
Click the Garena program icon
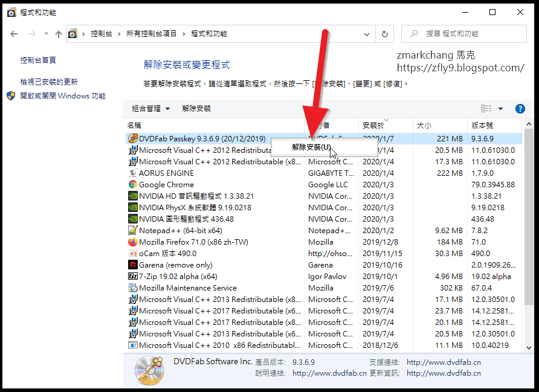coord(133,265)
